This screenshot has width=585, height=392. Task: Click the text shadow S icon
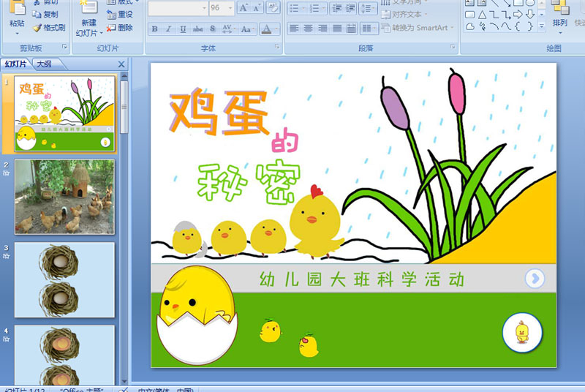pyautogui.click(x=213, y=29)
